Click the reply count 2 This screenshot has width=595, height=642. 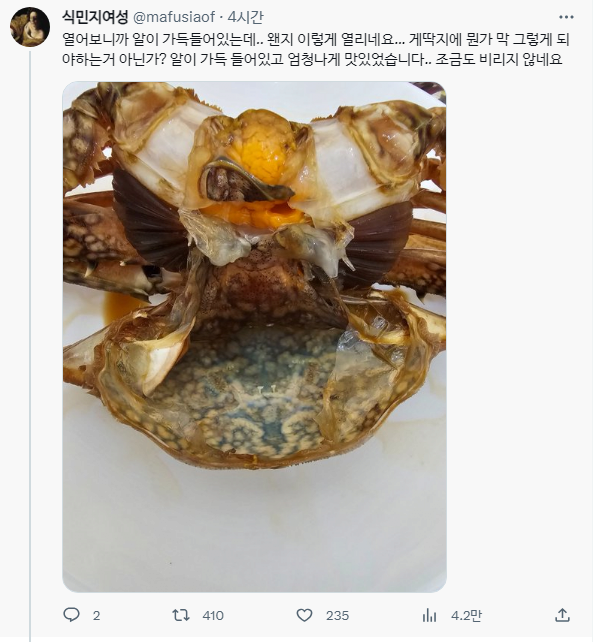[x=96, y=615]
